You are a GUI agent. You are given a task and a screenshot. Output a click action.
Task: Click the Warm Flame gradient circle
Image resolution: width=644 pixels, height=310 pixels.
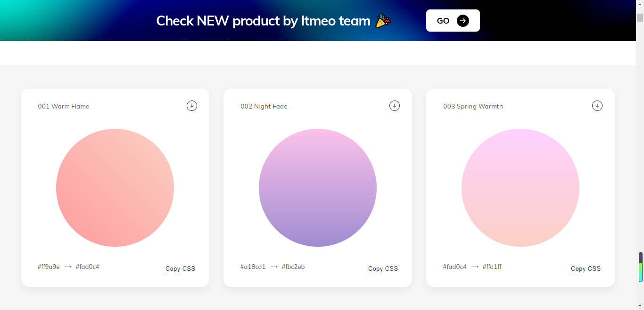pos(115,188)
